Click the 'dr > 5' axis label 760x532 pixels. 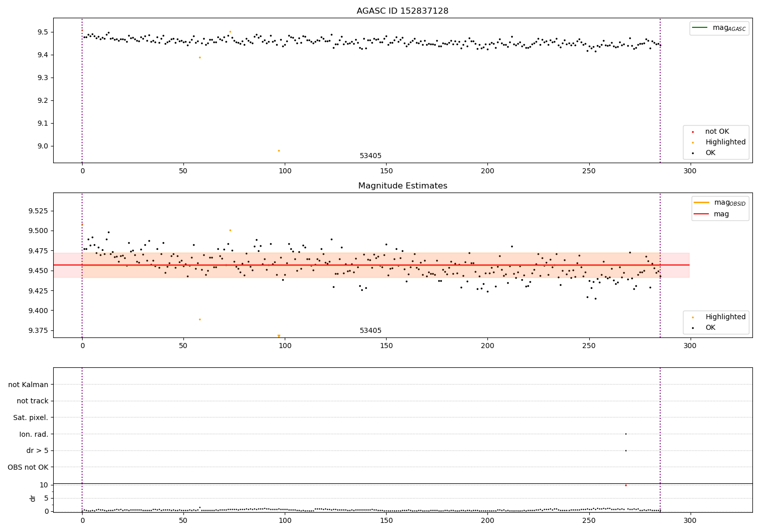37,450
